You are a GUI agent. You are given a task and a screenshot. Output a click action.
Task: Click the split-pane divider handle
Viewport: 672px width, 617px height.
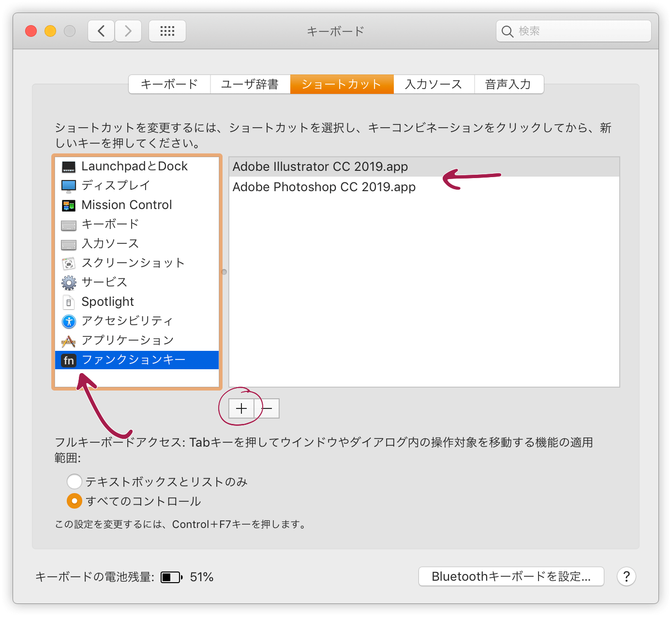click(224, 272)
